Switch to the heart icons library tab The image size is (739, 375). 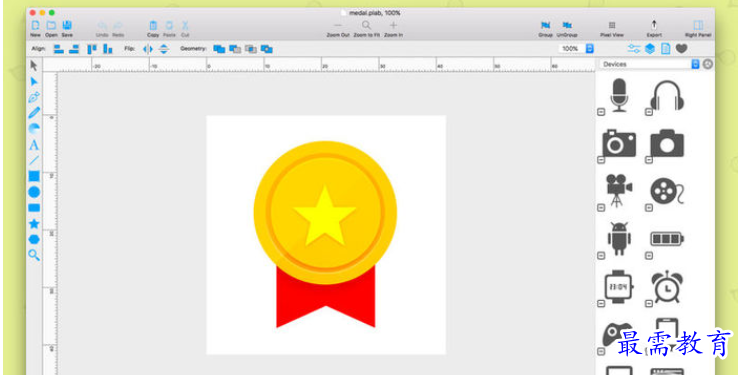click(682, 48)
